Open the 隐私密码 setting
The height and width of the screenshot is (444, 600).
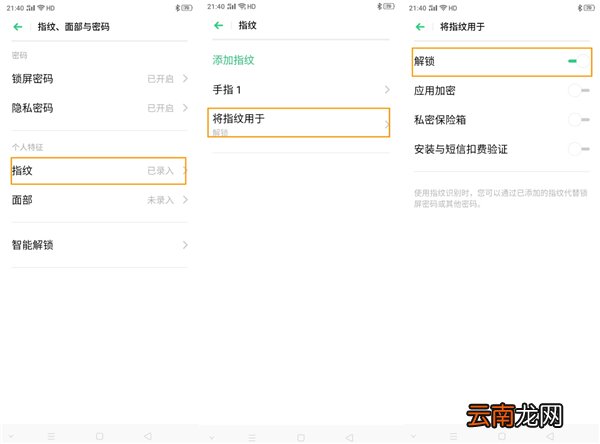(99, 108)
